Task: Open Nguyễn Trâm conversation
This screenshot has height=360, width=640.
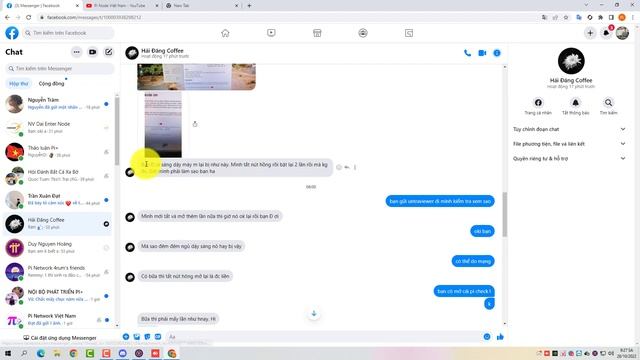Action: coord(58,104)
